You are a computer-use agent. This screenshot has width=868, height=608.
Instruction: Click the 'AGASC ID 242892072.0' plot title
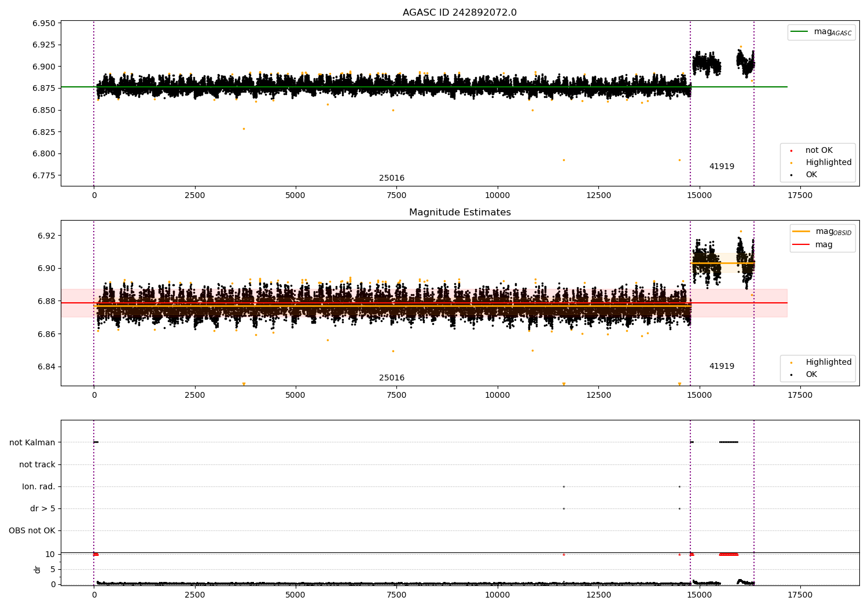[x=459, y=13]
